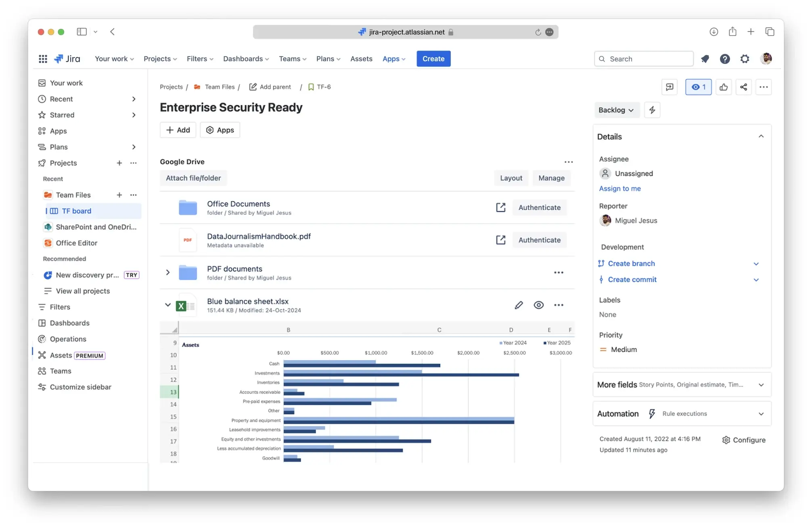The image size is (812, 528).
Task: Open Google Drive section options menu
Action: point(569,162)
